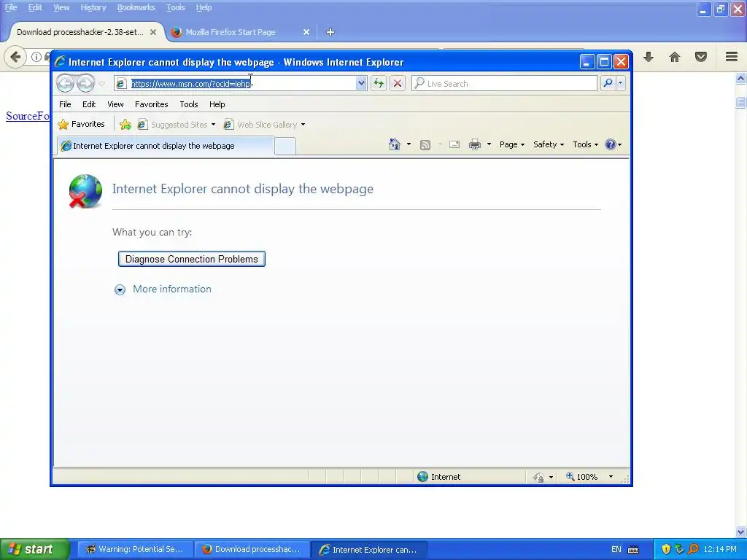Click the Internet Explorer Back arrow button
Viewport: 747px width, 560px height.
click(x=65, y=83)
